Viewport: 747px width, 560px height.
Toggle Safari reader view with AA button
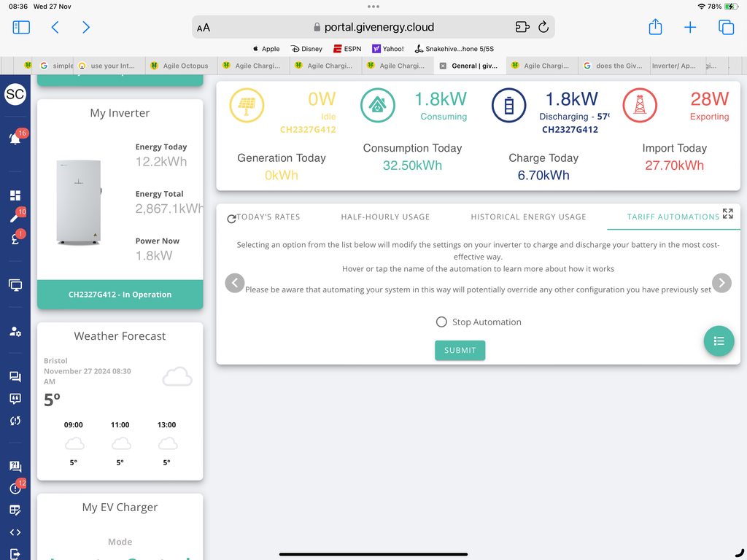click(204, 28)
